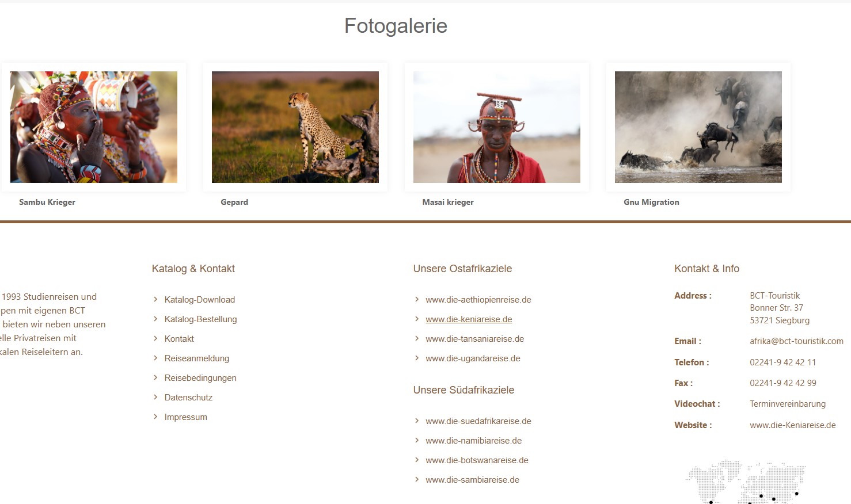The height and width of the screenshot is (504, 851).
Task: Open the Impressum link
Action: 185,417
